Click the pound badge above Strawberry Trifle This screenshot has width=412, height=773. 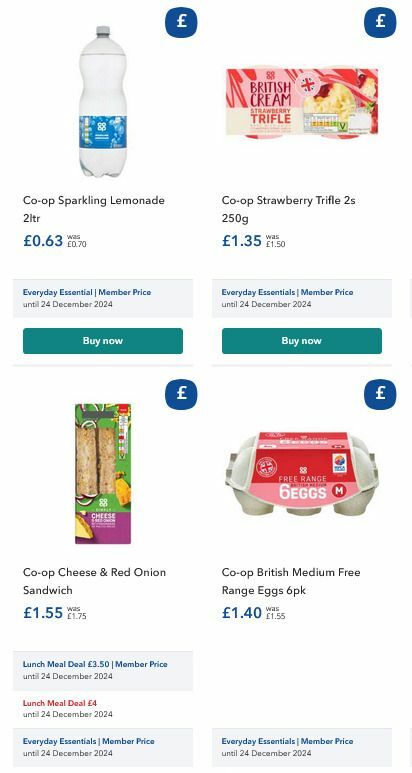[x=380, y=22]
